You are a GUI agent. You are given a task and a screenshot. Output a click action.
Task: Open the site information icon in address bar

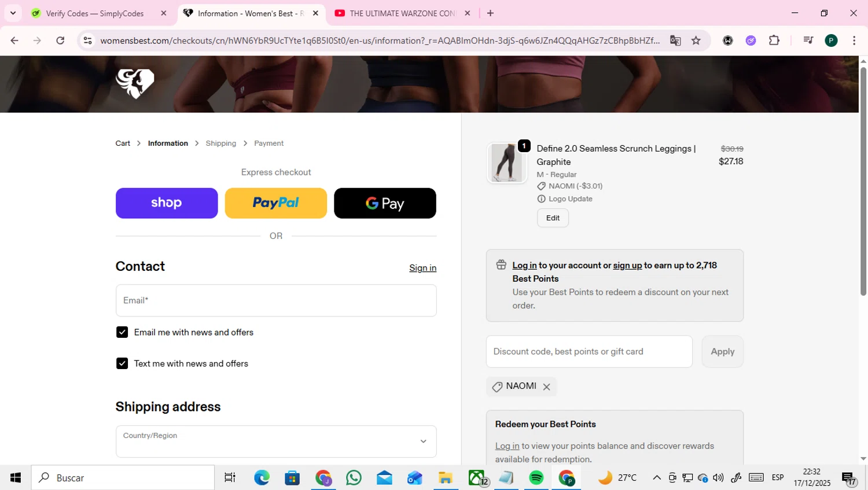click(88, 40)
